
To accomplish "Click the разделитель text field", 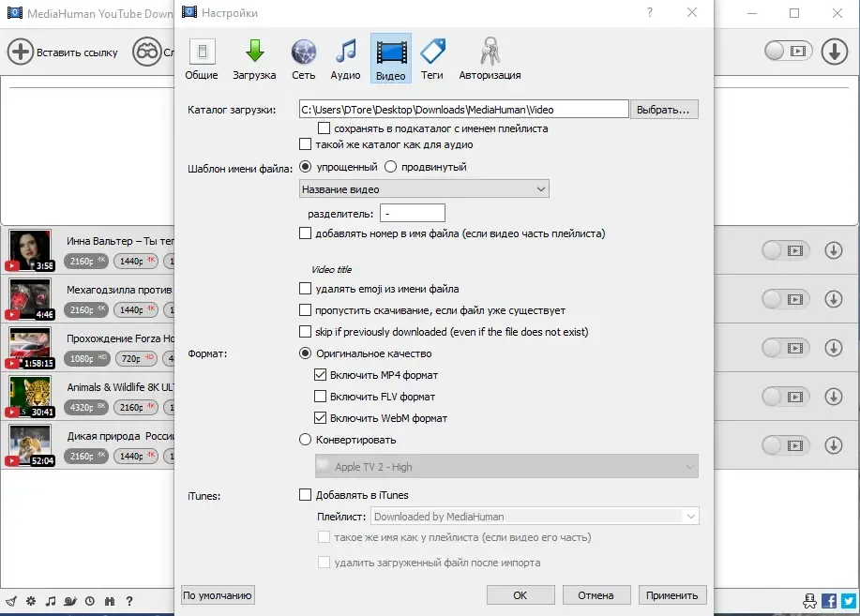I will 413,213.
